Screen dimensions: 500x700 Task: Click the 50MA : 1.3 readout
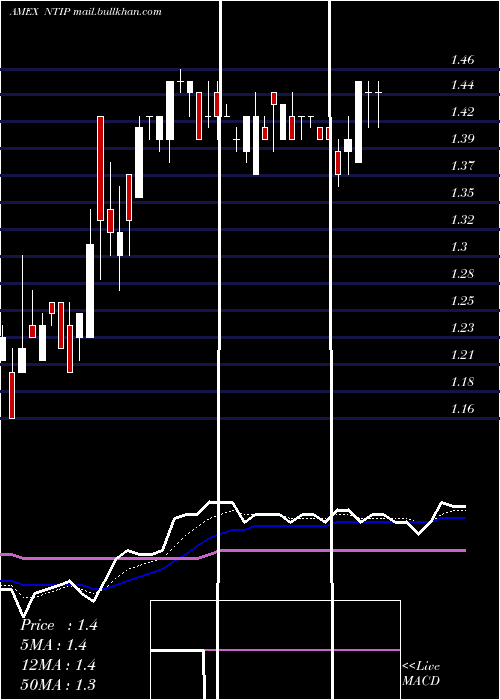click(58, 684)
